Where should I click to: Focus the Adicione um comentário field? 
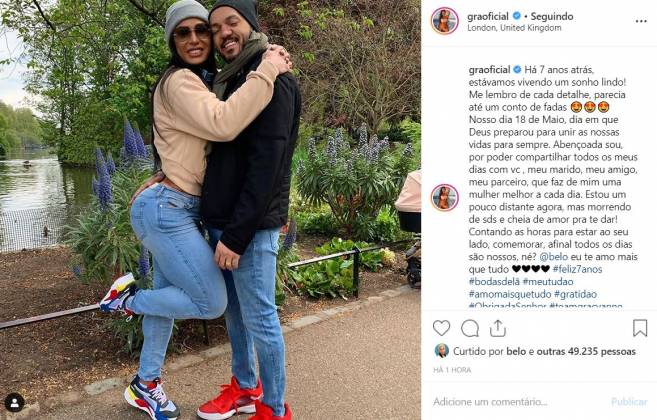517,402
